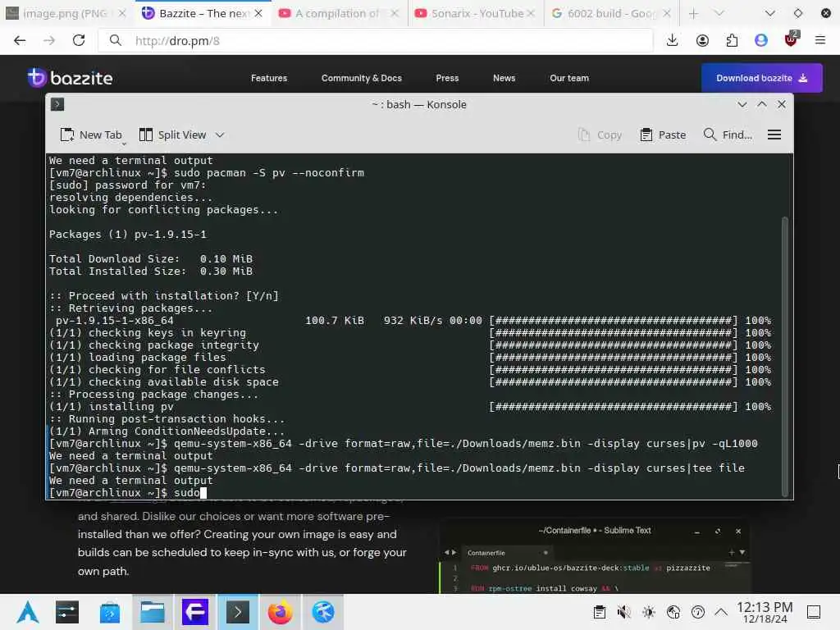Click the Firefox window minimize chevron
This screenshot has width=840, height=630.
[x=769, y=13]
